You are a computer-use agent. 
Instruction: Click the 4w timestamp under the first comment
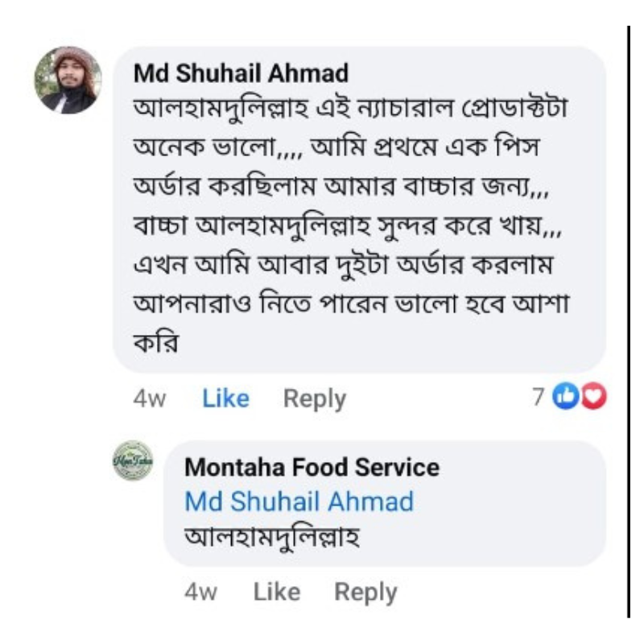150,398
